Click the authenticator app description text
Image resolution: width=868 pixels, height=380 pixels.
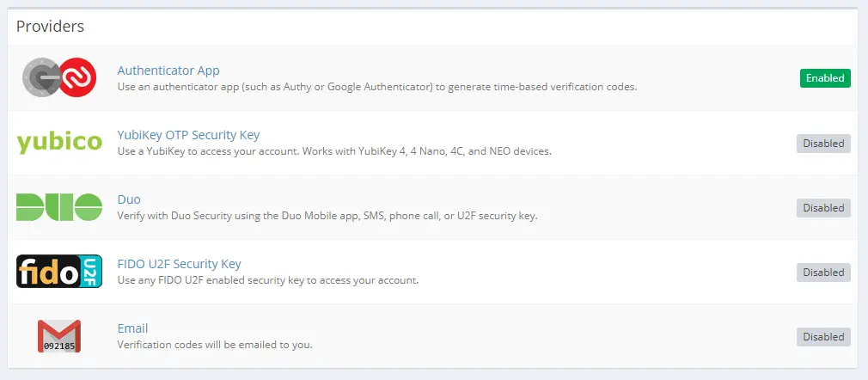point(376,87)
